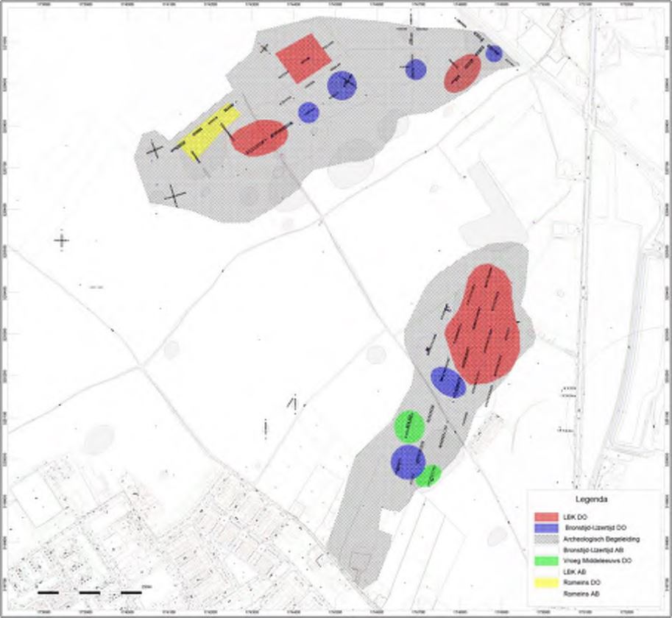Viewport: 672px width, 618px height.
Task: Click the grey hatched Archeologisch Begeleiding swatch
Action: (546, 539)
